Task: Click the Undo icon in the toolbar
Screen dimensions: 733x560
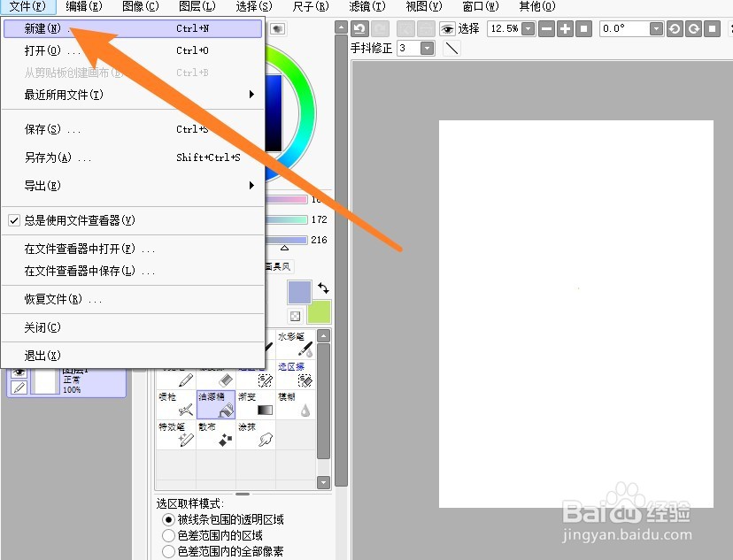Action: pos(359,29)
